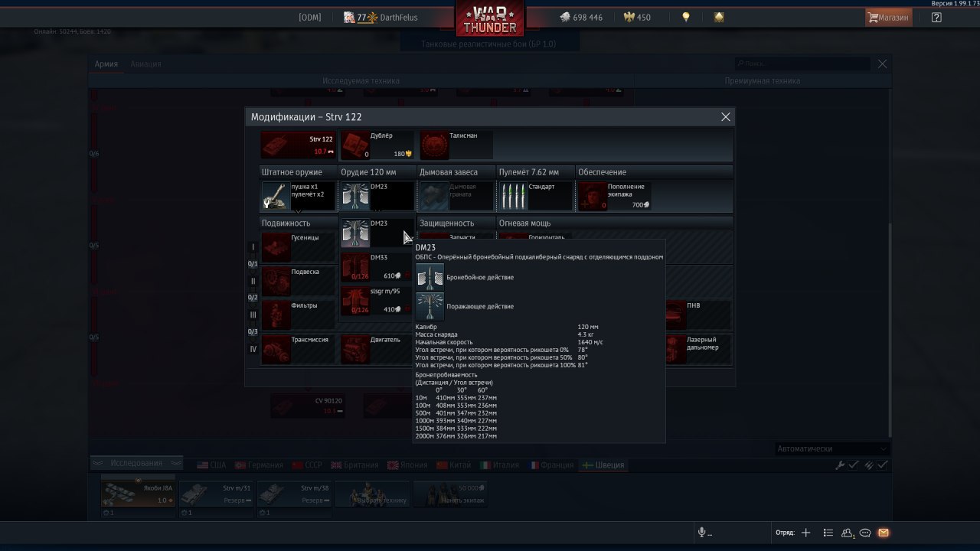Open Пополнение экипажа crew replenishment
Viewport: 980px width, 551px height.
tap(616, 196)
